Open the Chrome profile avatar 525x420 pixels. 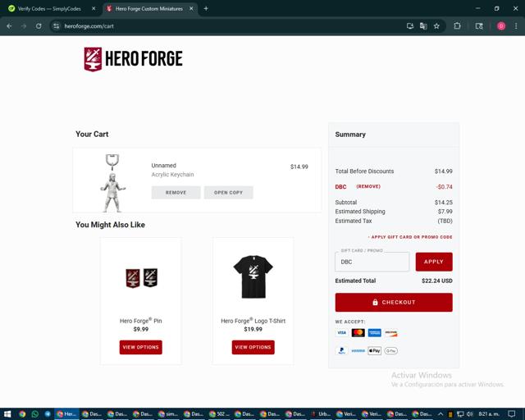click(501, 26)
